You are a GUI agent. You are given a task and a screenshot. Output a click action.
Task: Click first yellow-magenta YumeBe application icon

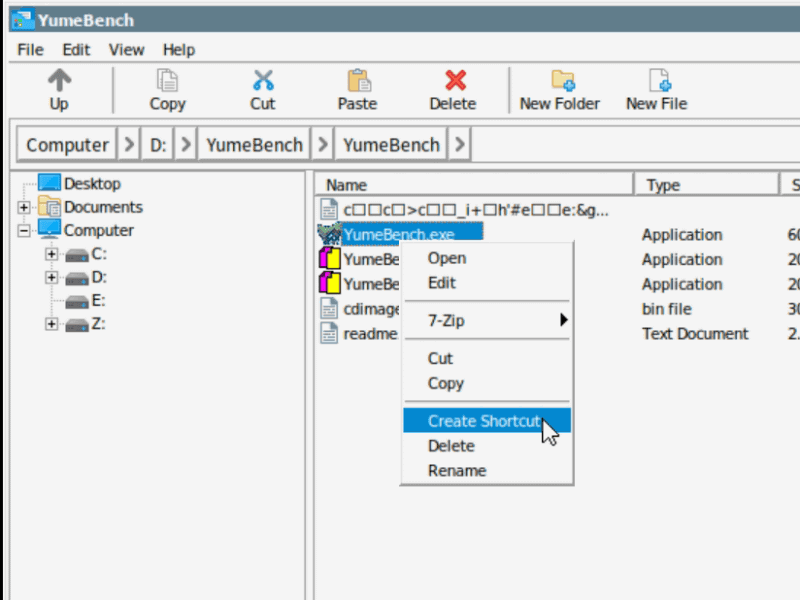330,258
